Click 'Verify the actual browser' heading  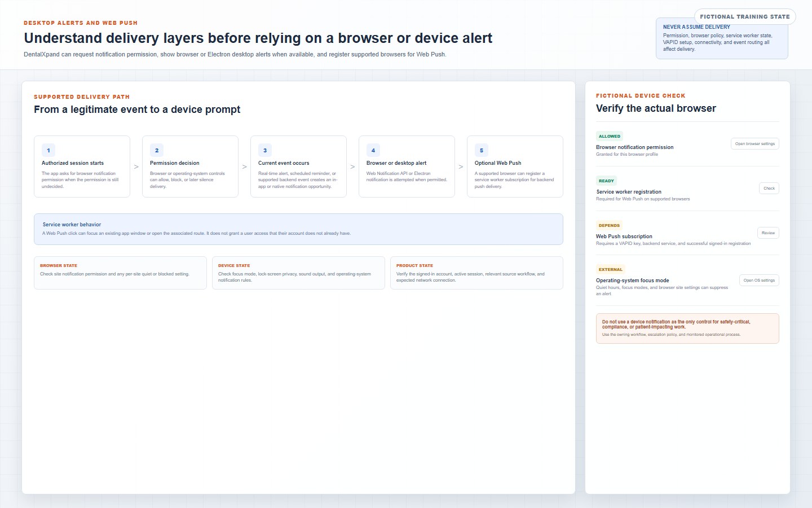pos(656,108)
